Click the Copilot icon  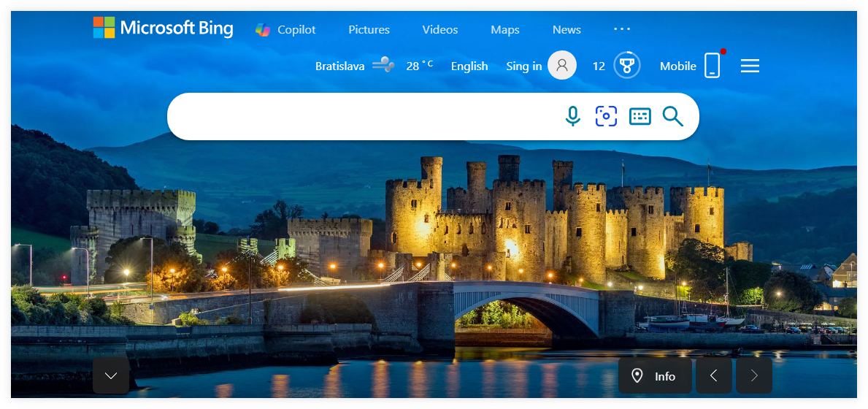pos(263,30)
